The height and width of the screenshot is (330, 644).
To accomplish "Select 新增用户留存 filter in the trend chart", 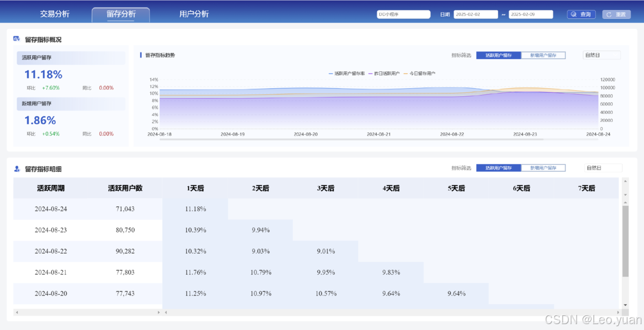I will coord(543,55).
